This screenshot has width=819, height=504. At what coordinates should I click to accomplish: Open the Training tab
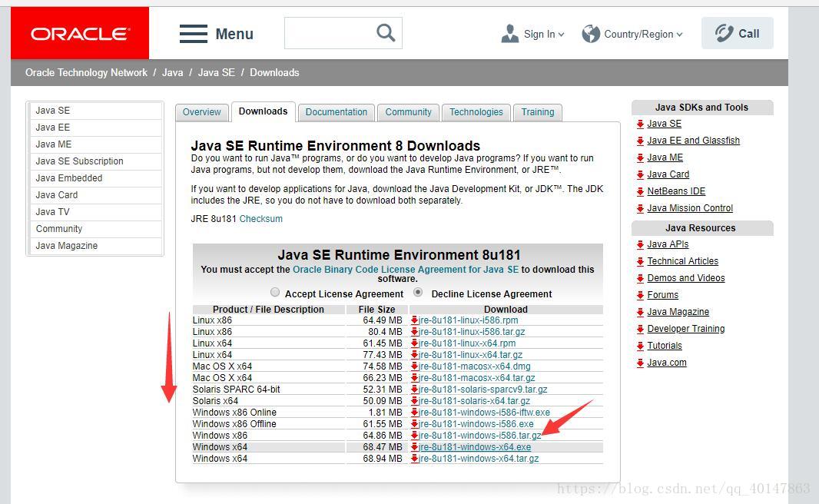click(538, 112)
